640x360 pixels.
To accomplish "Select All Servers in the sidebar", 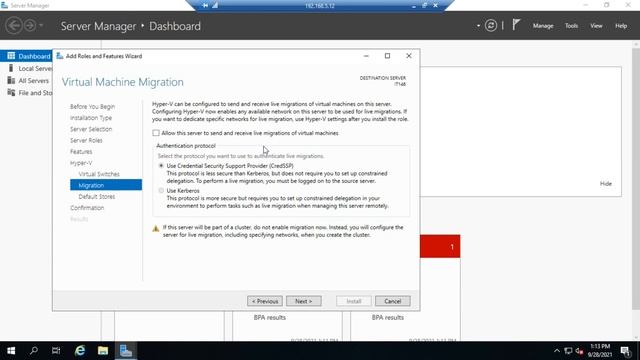I will tap(27, 80).
